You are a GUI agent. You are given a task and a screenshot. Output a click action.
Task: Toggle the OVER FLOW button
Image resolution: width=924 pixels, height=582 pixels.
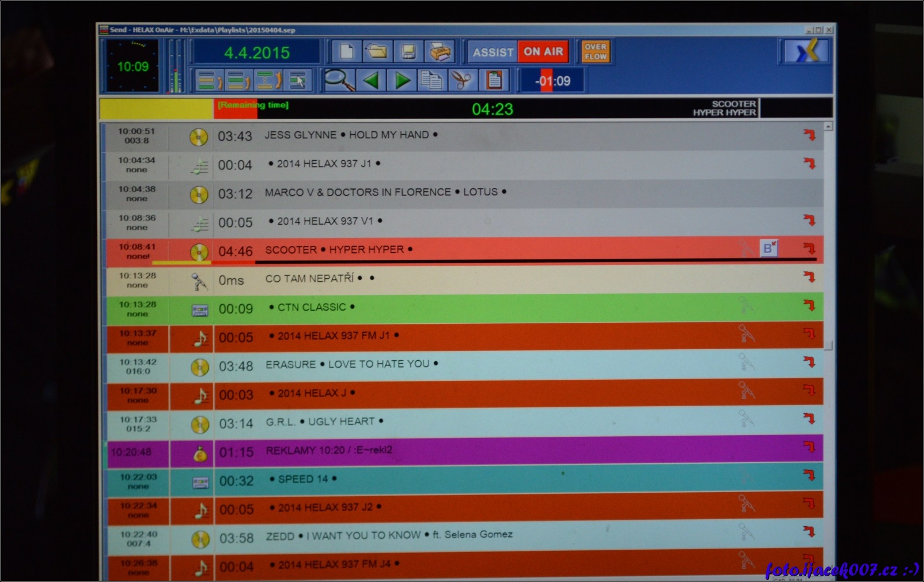[595, 52]
